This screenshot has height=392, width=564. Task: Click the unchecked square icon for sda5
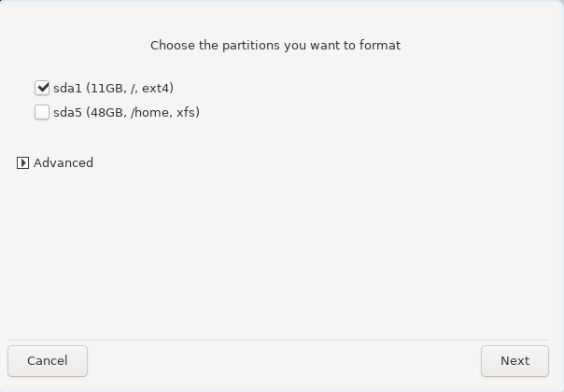click(x=42, y=112)
